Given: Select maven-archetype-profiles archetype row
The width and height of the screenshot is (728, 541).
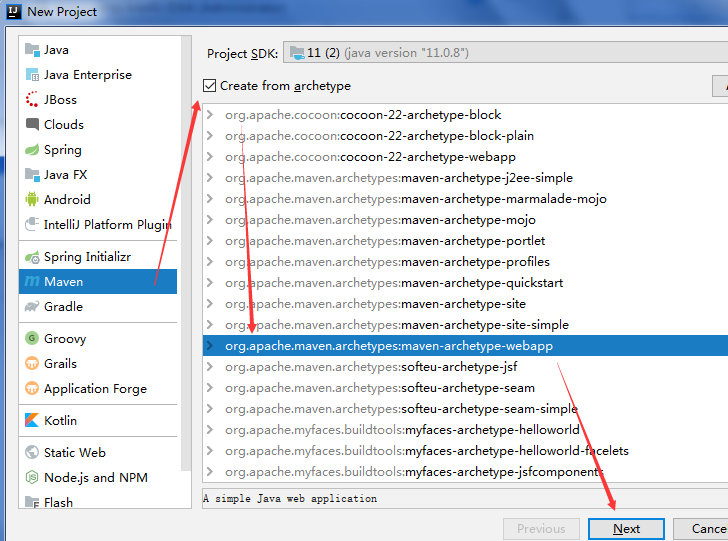Looking at the screenshot, I should point(465,261).
